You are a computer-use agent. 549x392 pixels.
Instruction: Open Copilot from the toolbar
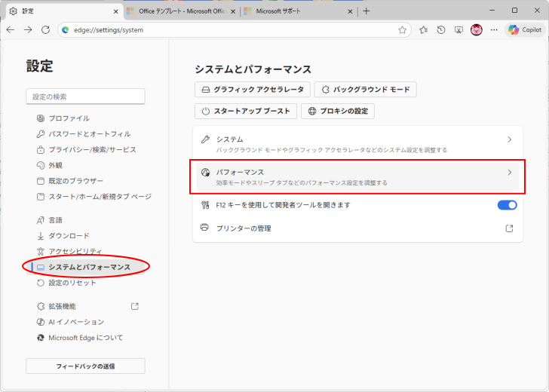525,29
